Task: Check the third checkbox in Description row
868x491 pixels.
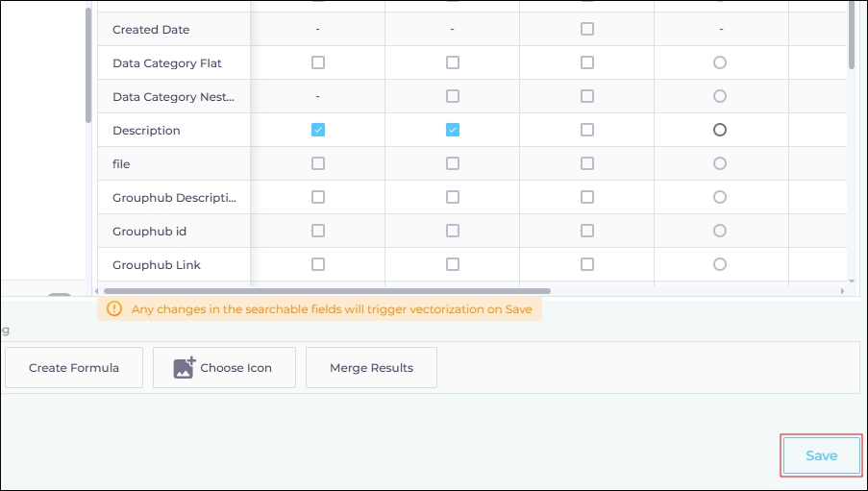Action: point(587,130)
